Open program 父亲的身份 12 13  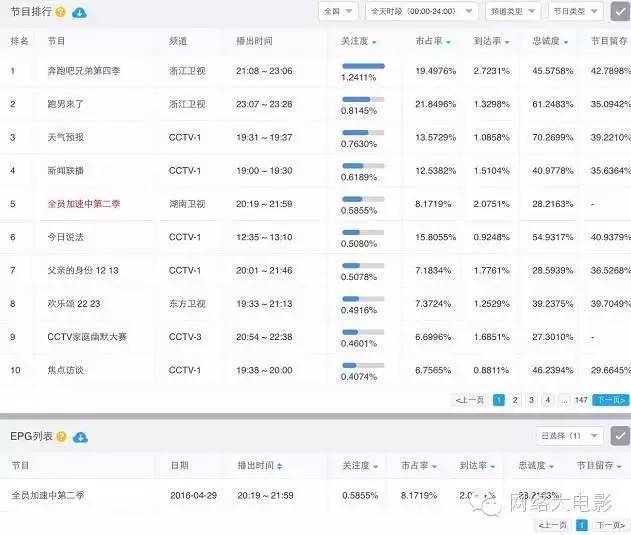click(83, 271)
